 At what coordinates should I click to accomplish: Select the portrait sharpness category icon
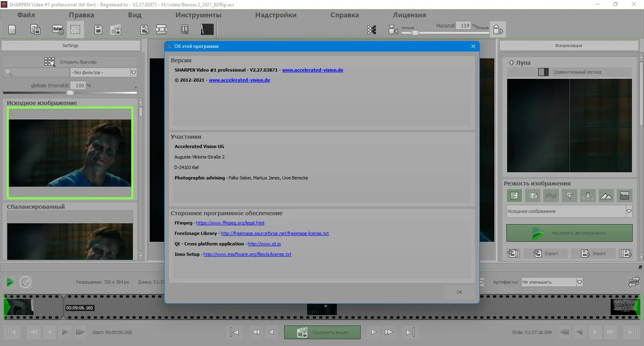588,196
